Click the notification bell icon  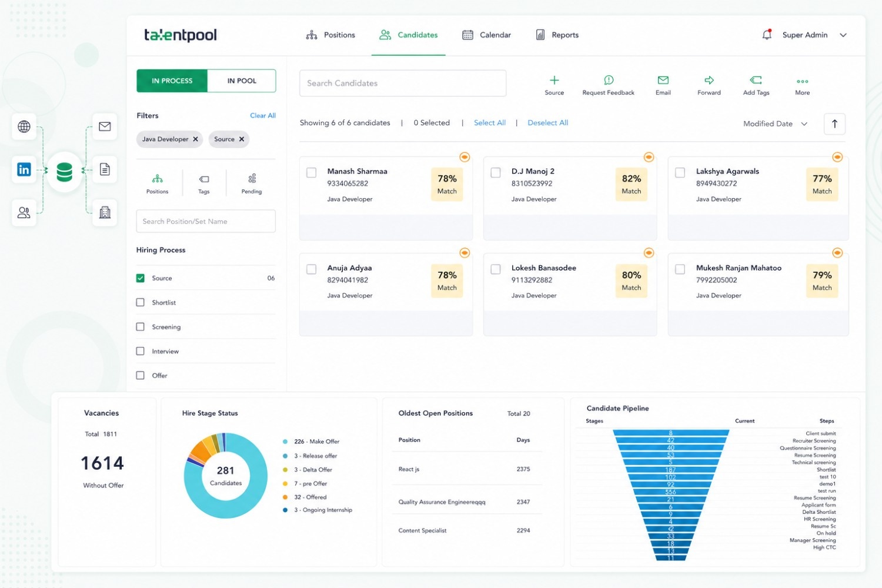coord(767,35)
